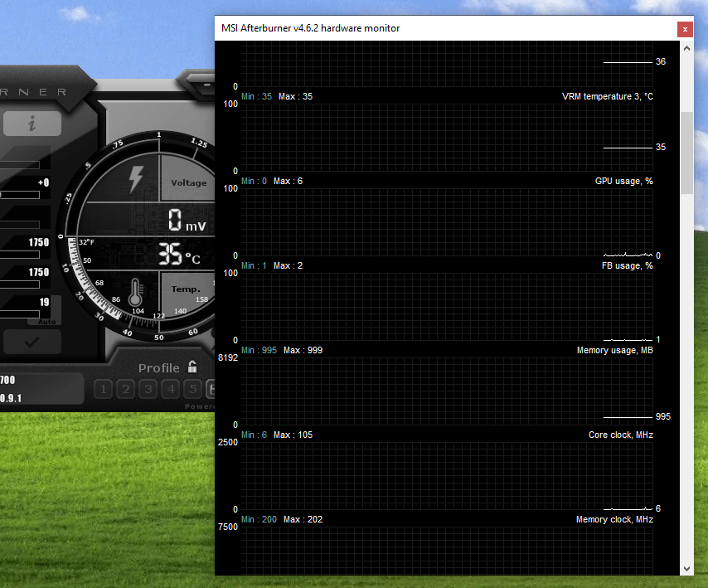Image resolution: width=708 pixels, height=588 pixels.
Task: Select profile slot 1
Action: (104, 389)
